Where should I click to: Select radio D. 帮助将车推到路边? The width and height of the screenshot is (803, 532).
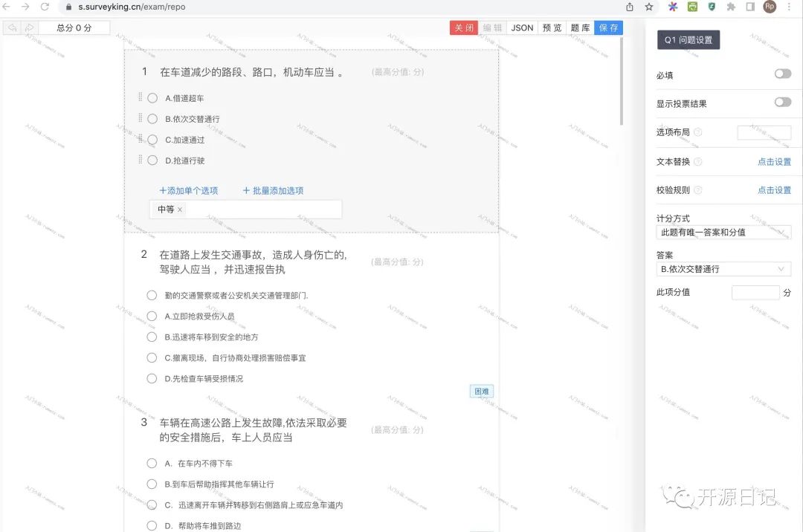pos(152,525)
